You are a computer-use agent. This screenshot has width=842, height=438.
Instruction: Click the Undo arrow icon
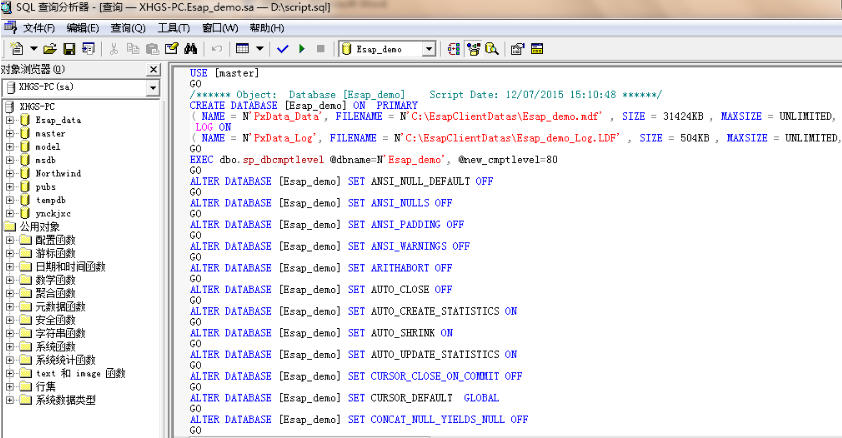tap(217, 49)
